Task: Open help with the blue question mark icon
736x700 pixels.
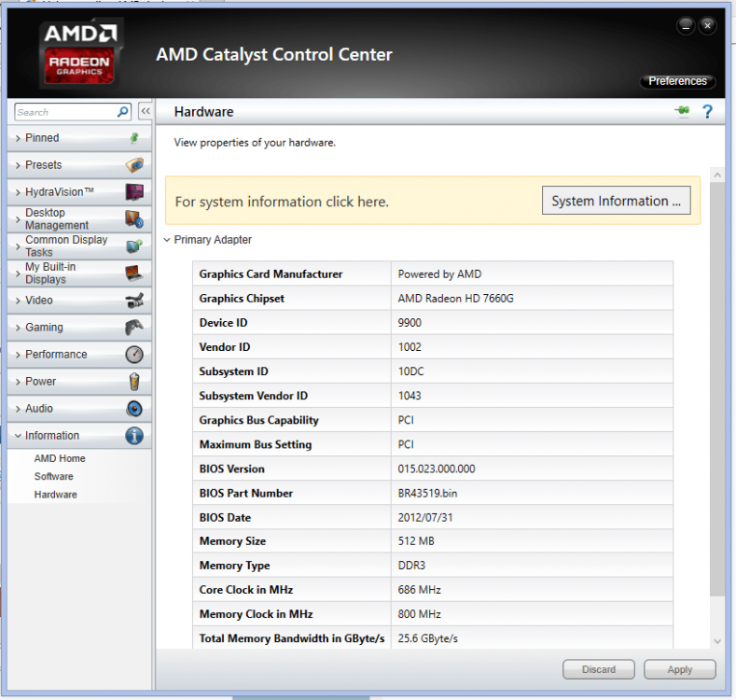Action: tap(707, 112)
